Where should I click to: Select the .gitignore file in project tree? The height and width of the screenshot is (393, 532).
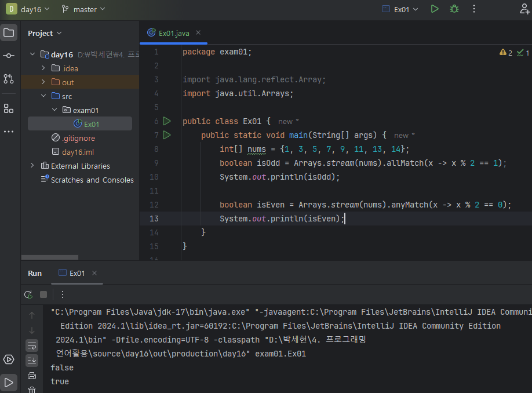(x=78, y=138)
